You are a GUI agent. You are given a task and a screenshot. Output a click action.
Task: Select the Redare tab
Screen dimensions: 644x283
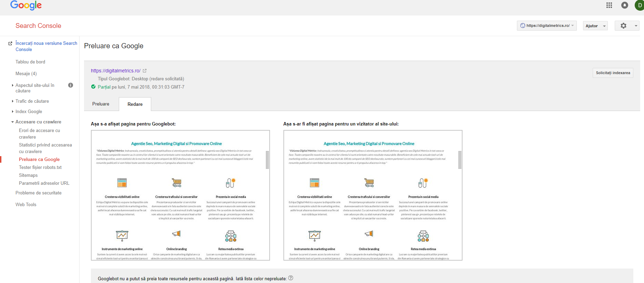135,104
